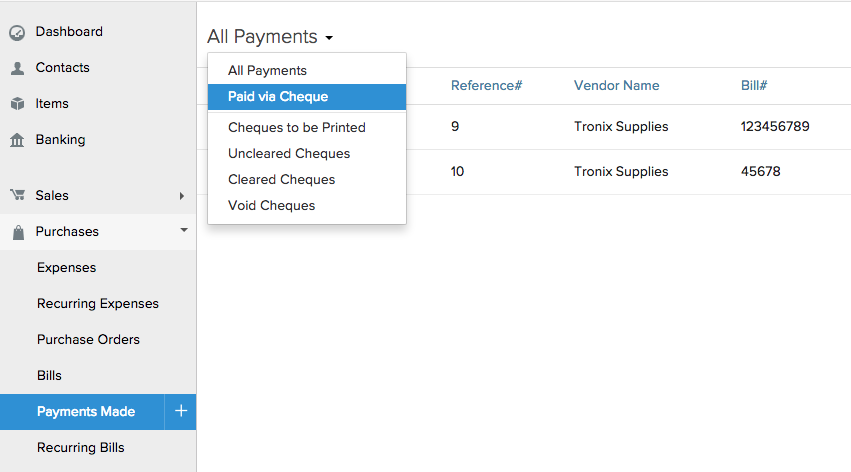Pick the Cleared Cheques filter
This screenshot has width=851, height=472.
tap(282, 180)
